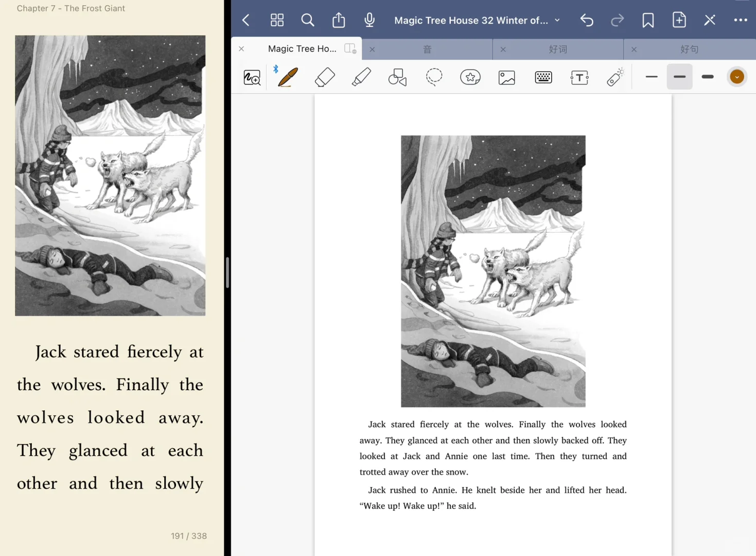Open the Elements sticker tool
756x556 pixels.
click(x=470, y=77)
